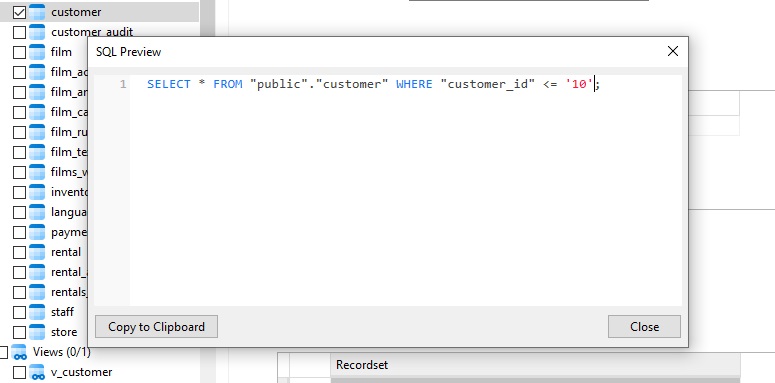This screenshot has height=383, width=775.
Task: Check the box beside the 'langua' table row
Action: click(19, 212)
